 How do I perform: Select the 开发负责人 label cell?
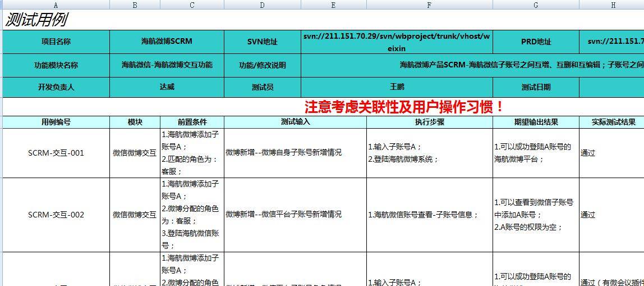click(x=56, y=87)
